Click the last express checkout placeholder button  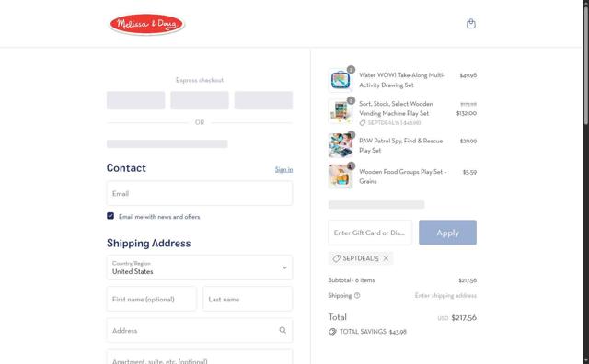[263, 100]
